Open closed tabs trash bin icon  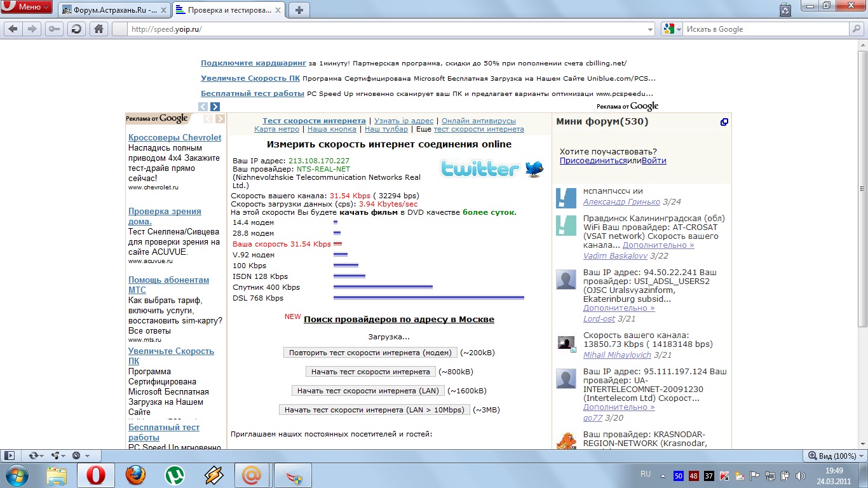pos(786,9)
